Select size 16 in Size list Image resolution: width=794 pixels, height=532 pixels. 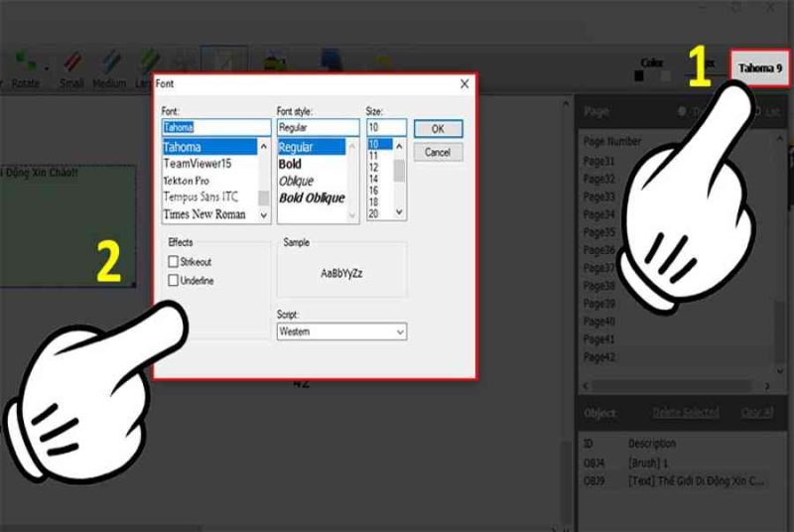[x=380, y=191]
